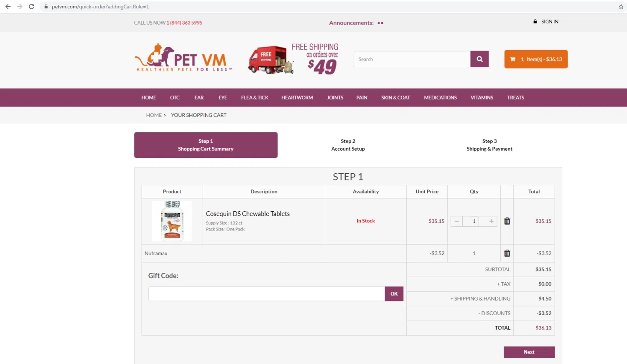Click the In Stock availability text
The width and height of the screenshot is (627, 364).
click(x=366, y=221)
